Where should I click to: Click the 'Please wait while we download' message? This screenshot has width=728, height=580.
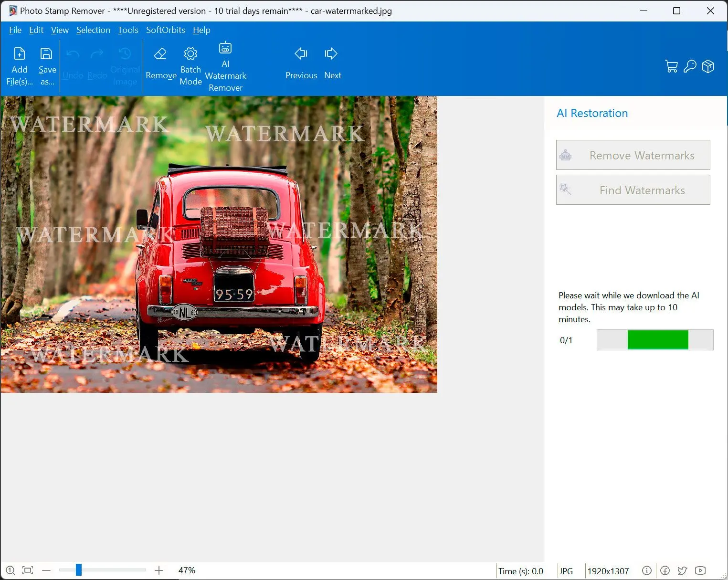click(629, 307)
